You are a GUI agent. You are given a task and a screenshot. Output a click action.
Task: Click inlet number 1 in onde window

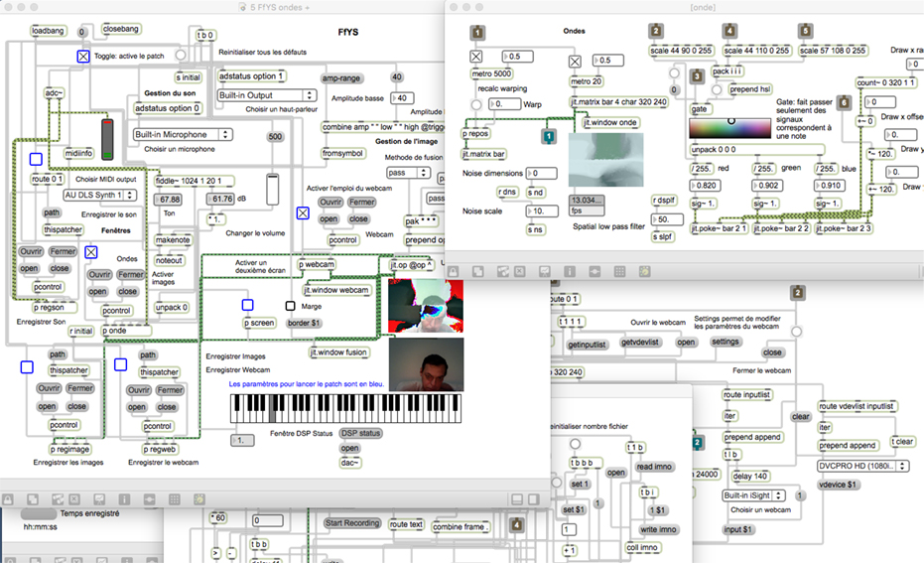pyautogui.click(x=477, y=32)
